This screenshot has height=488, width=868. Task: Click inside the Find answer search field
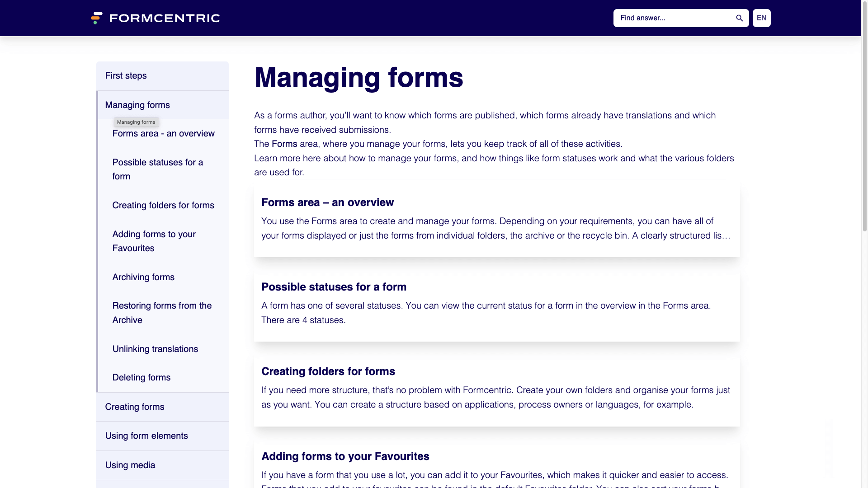point(669,18)
